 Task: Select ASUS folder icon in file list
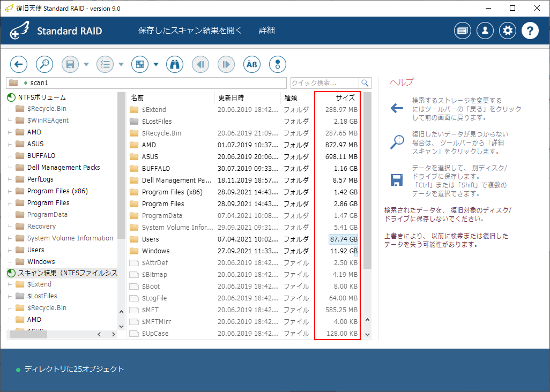[x=134, y=157]
